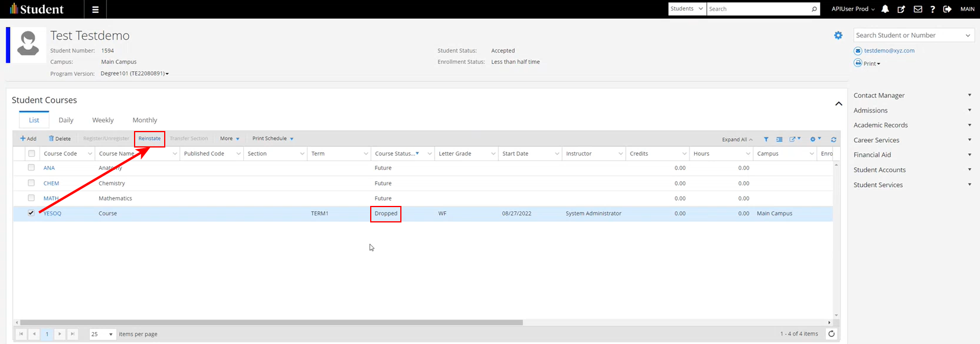Expand the Student Services menu

912,185
